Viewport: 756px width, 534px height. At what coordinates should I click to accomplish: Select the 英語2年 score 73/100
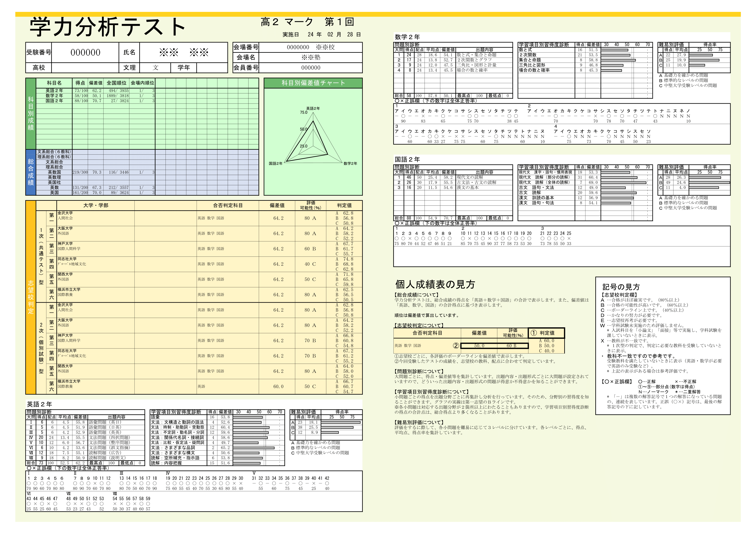pos(81,90)
